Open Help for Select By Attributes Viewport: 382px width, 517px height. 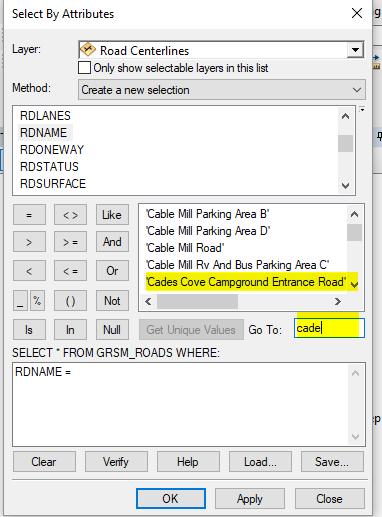188,462
